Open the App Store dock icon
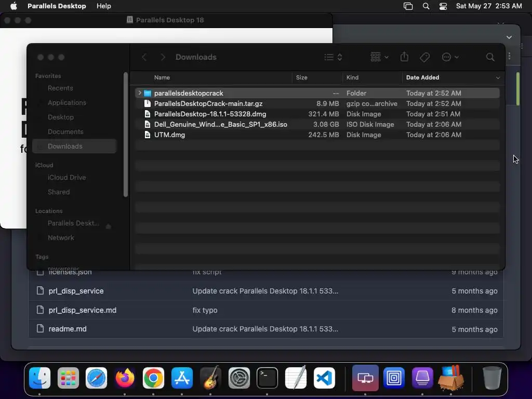Viewport: 532px width, 399px height. point(182,378)
